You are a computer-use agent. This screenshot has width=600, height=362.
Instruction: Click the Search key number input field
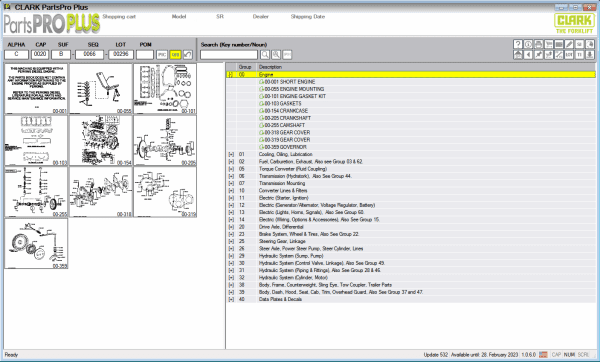[x=229, y=55]
